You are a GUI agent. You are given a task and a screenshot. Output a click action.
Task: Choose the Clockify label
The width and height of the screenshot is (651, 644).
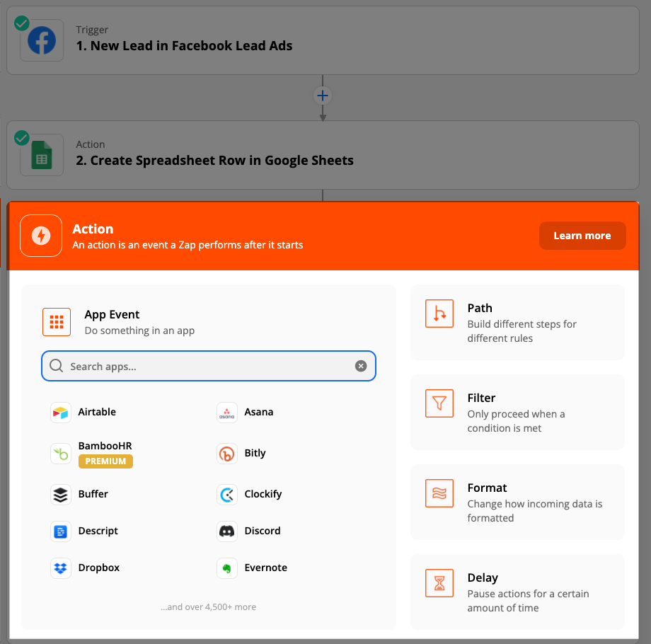(263, 494)
